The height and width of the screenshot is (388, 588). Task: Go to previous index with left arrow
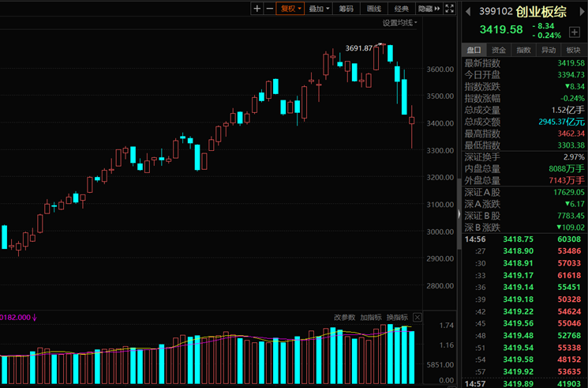point(468,12)
